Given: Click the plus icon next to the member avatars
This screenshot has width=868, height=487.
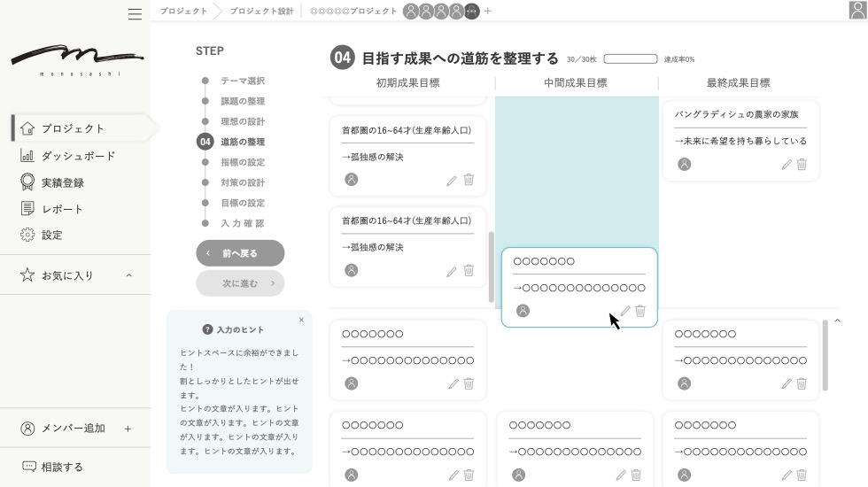Looking at the screenshot, I should click(x=488, y=12).
